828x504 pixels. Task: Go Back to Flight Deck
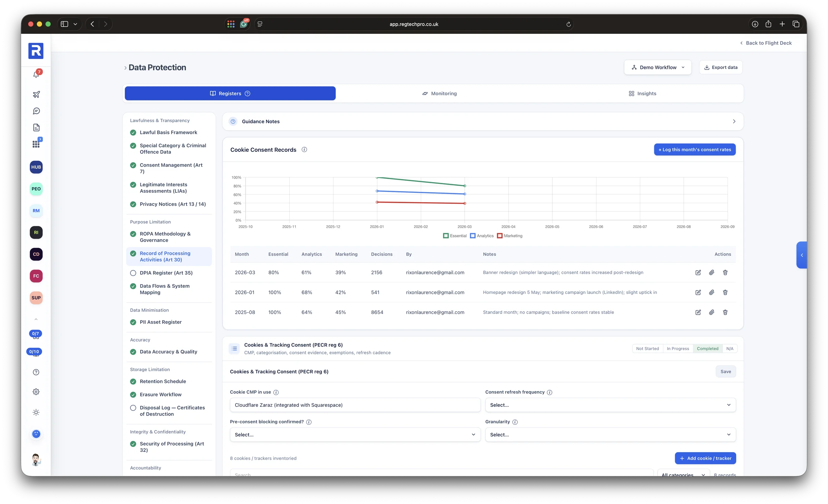click(766, 43)
